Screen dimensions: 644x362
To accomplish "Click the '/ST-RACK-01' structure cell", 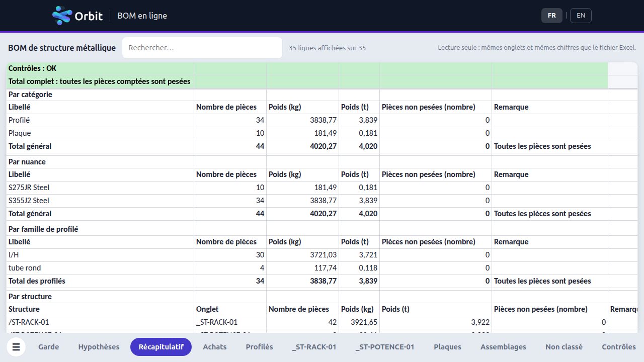I will [x=100, y=322].
